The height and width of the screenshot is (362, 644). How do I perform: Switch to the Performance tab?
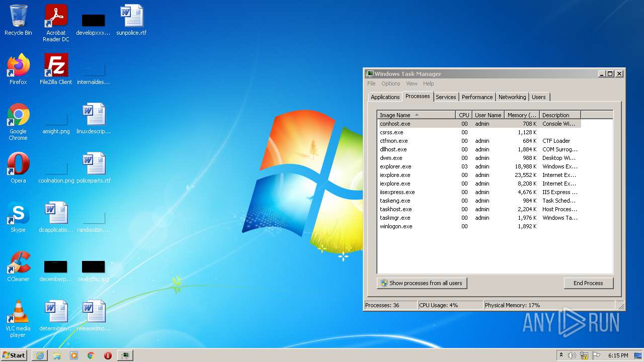coord(477,97)
